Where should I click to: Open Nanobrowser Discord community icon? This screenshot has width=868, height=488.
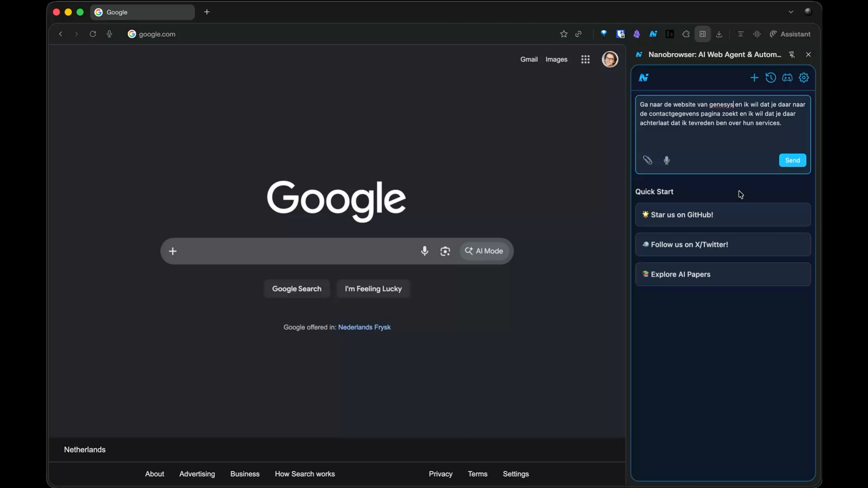tap(788, 78)
